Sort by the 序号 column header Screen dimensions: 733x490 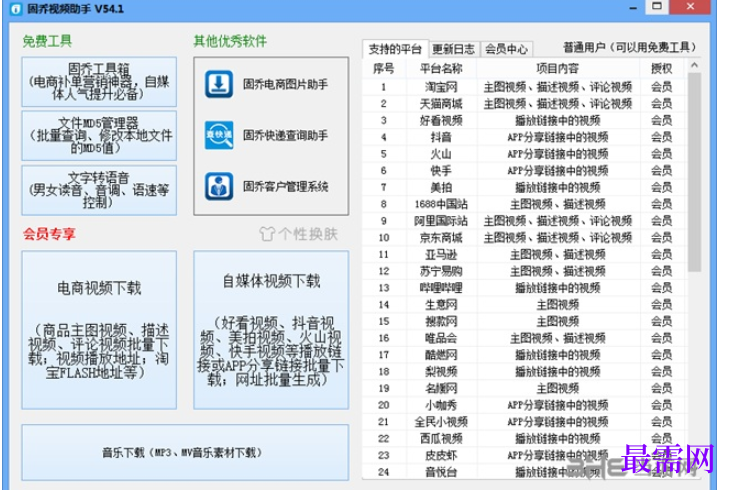pyautogui.click(x=383, y=69)
